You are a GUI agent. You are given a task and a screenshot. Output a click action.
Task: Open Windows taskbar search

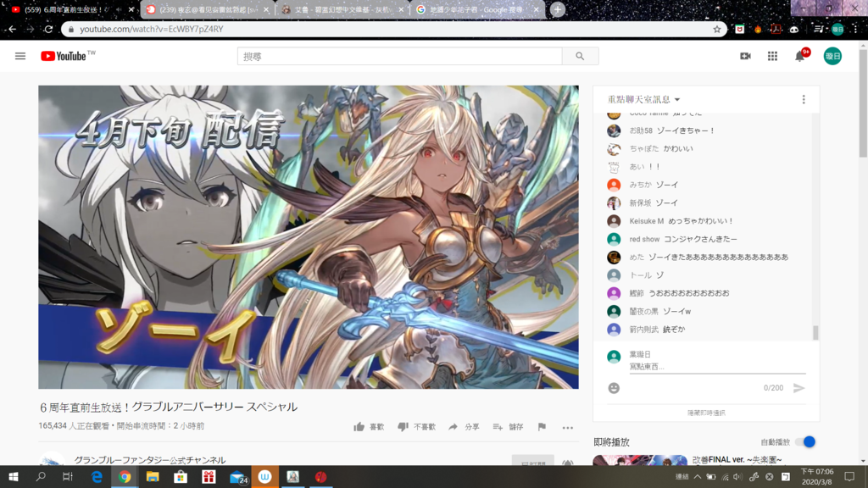click(41, 476)
